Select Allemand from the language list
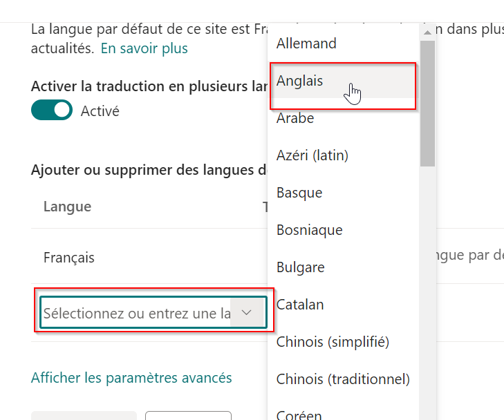Image resolution: width=504 pixels, height=420 pixels. (x=306, y=44)
